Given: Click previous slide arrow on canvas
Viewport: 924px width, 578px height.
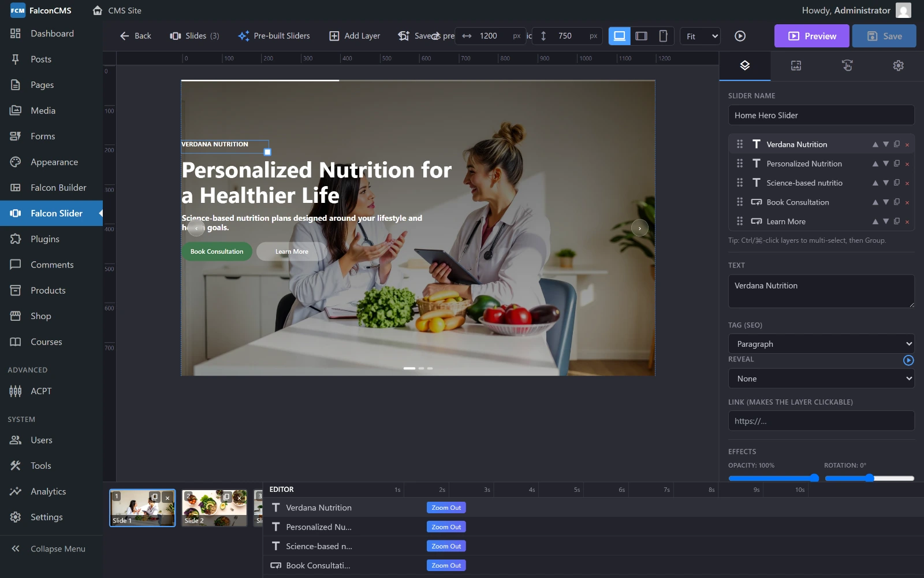Looking at the screenshot, I should click(196, 228).
